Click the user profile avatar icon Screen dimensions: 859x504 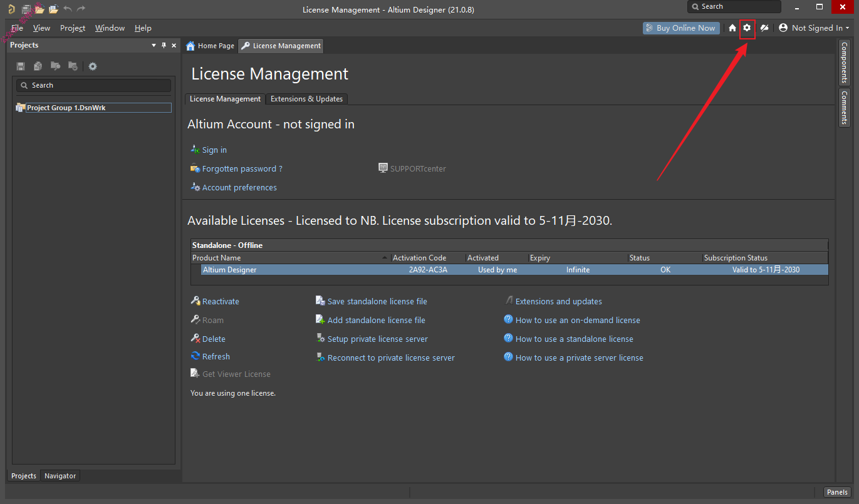coord(783,28)
